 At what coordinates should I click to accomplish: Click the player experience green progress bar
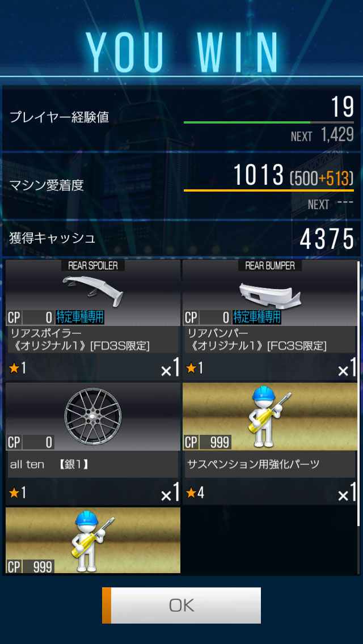[268, 122]
